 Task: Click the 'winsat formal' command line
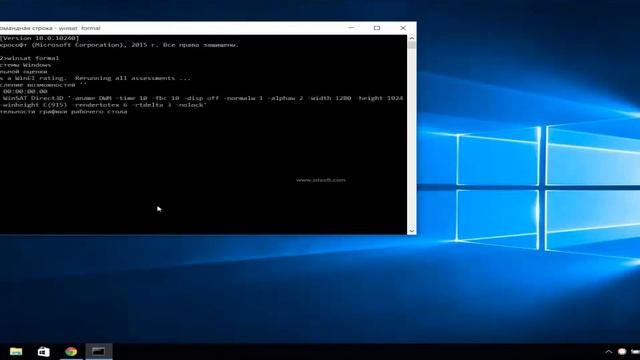(x=29, y=58)
